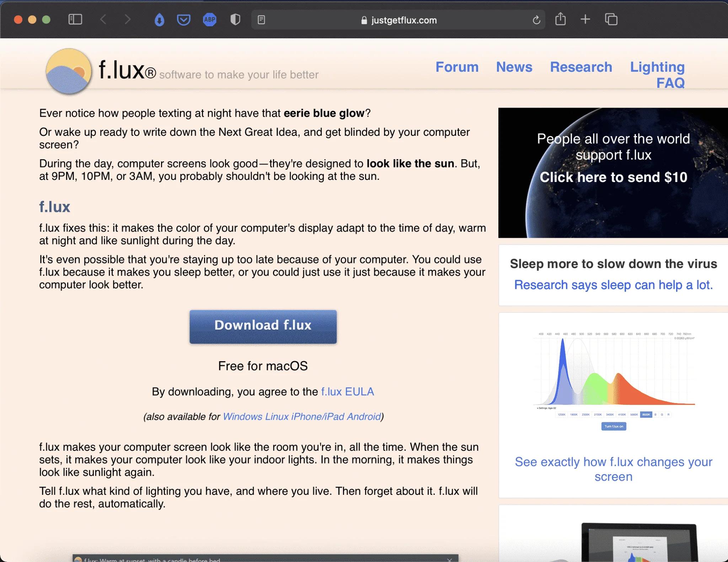Screen dimensions: 728x562
Task: Open the f.lux EULA link
Action: tap(347, 392)
